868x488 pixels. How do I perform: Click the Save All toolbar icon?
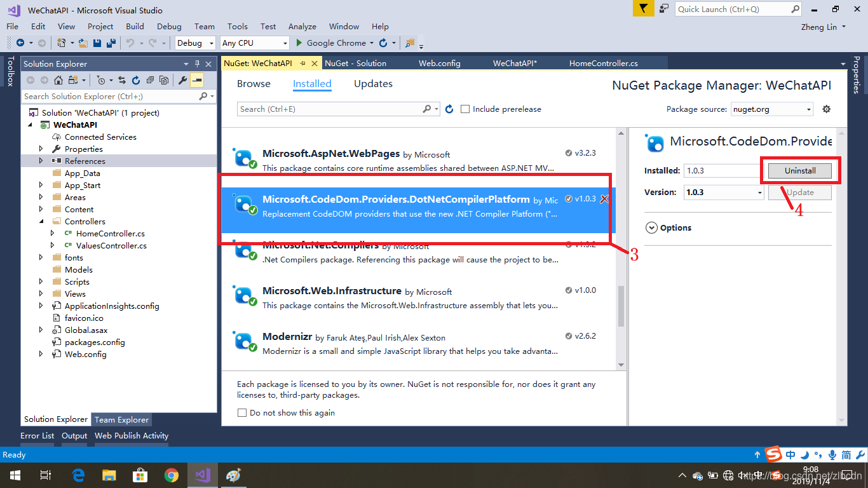pyautogui.click(x=111, y=43)
